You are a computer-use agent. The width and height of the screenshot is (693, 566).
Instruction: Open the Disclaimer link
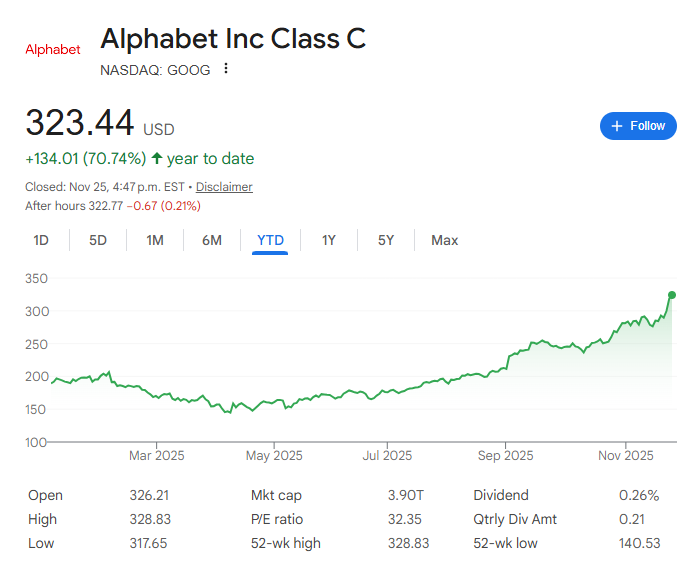(224, 187)
